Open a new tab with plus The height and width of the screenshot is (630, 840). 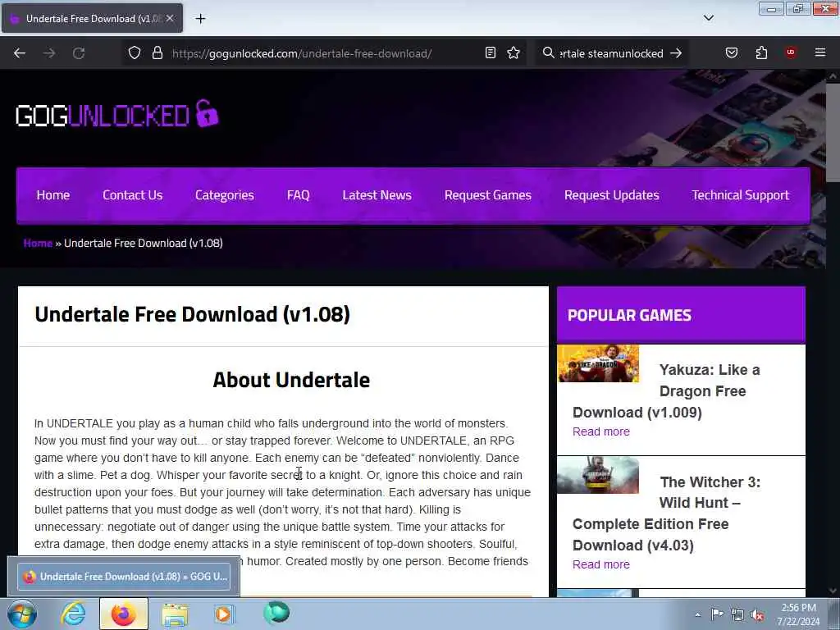tap(200, 19)
